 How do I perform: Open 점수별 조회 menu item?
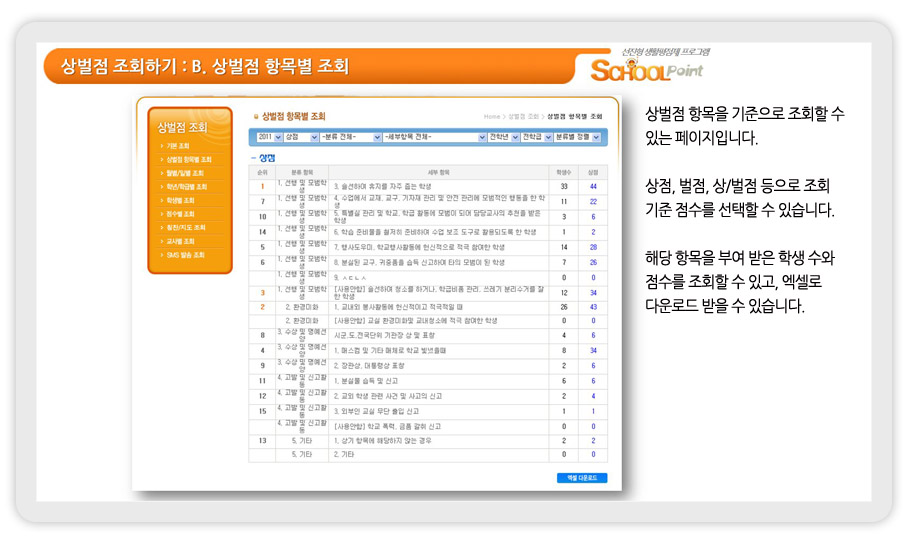180,214
